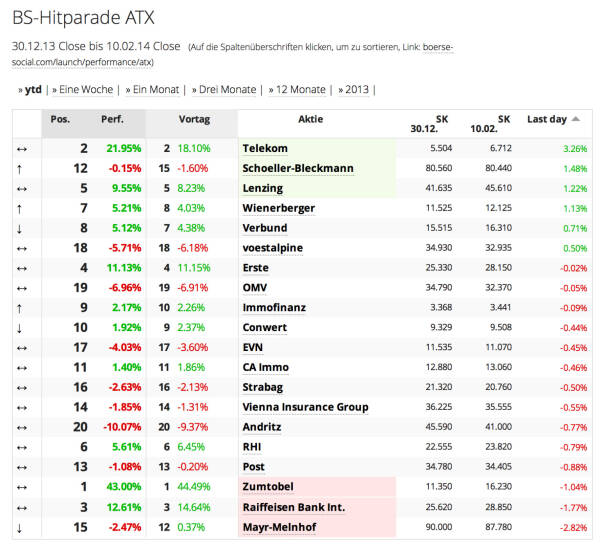Click the -0.02% last day value
This screenshot has width=600, height=546.
click(573, 268)
